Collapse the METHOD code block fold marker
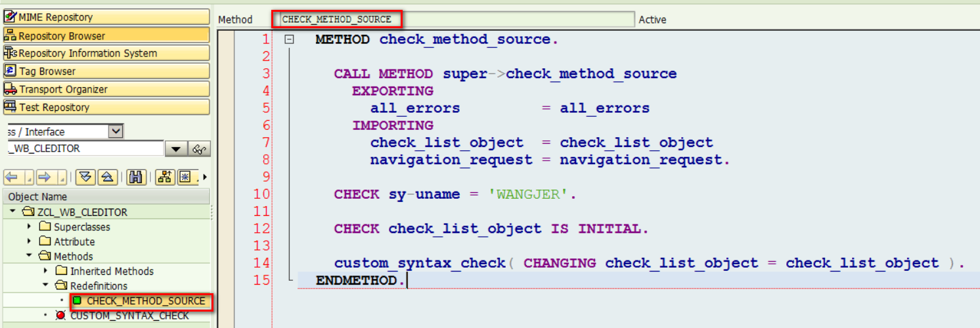 coord(289,39)
